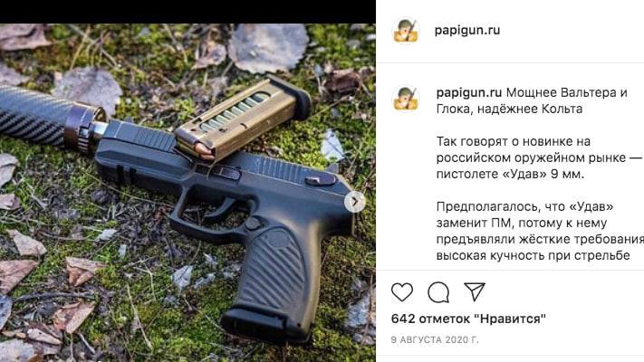Share the post using the paper plane icon
The height and width of the screenshot is (362, 644).
click(475, 291)
